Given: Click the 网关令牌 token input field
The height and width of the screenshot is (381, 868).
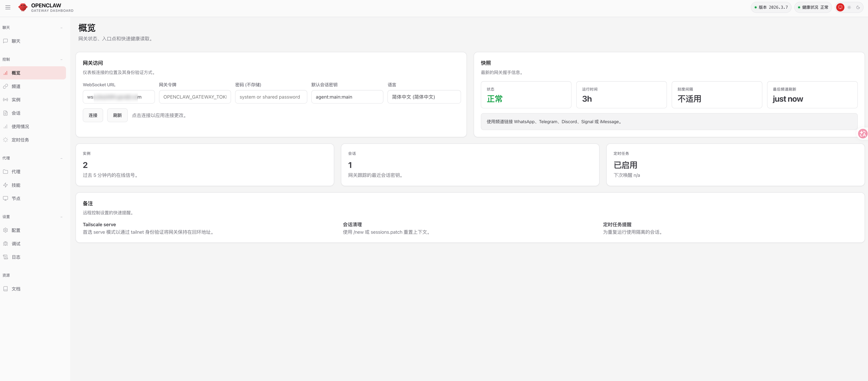Looking at the screenshot, I should (195, 97).
